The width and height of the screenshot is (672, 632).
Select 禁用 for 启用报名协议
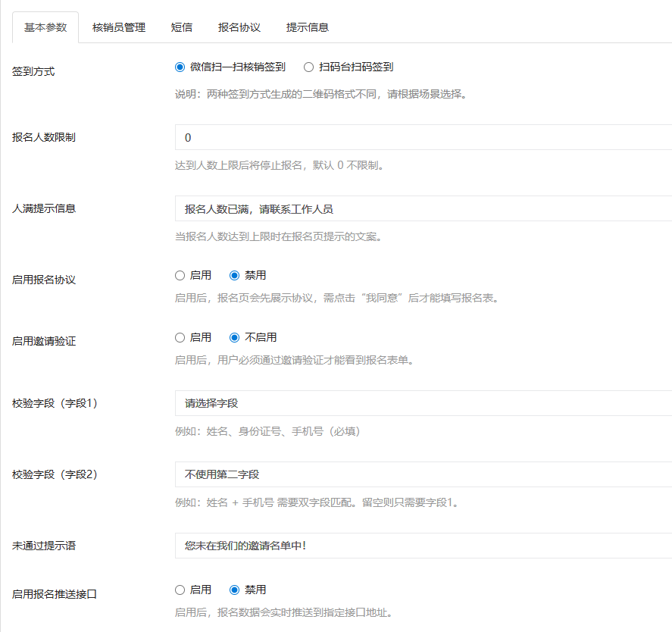[x=234, y=275]
